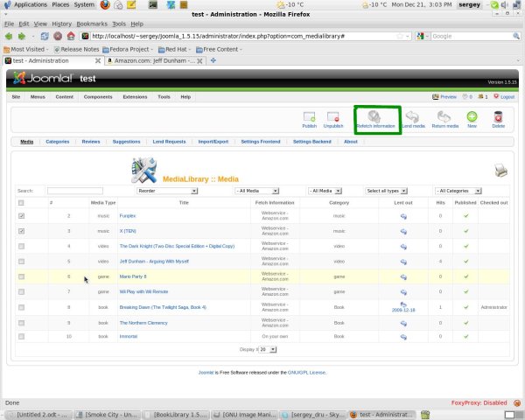Check the Jeff Dunham row checkbox
The height and width of the screenshot is (420, 525).
(x=21, y=262)
